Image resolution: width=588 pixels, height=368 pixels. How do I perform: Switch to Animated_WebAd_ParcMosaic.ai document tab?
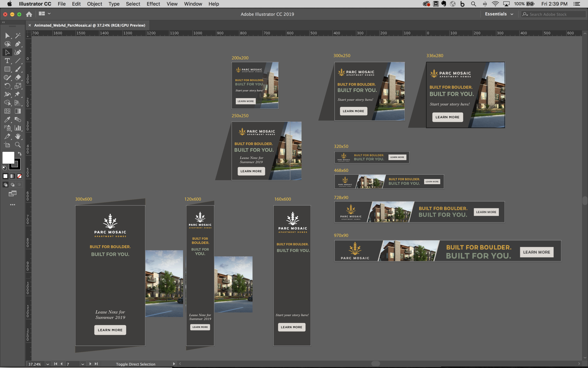click(x=90, y=25)
